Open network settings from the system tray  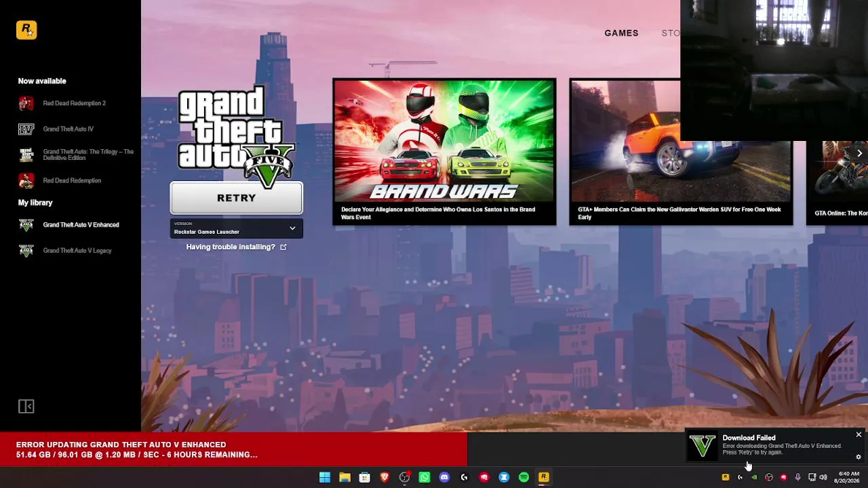click(x=812, y=477)
